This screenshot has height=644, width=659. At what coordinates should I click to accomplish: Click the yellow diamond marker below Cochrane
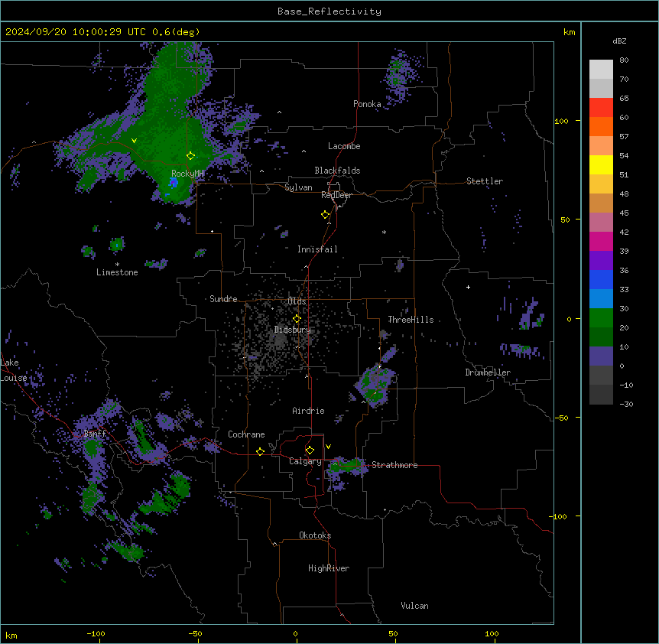260,452
